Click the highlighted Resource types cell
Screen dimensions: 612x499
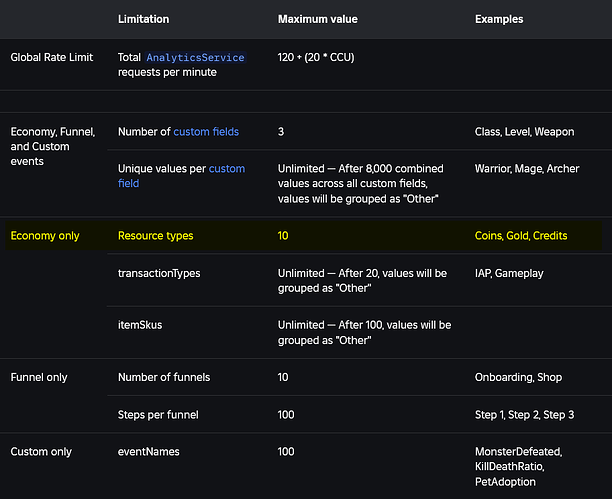(155, 236)
